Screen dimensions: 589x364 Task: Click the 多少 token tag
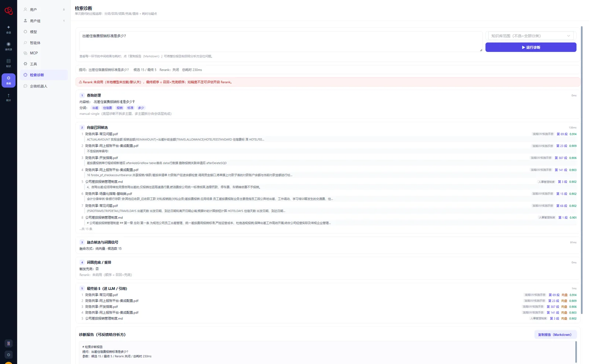point(141,108)
